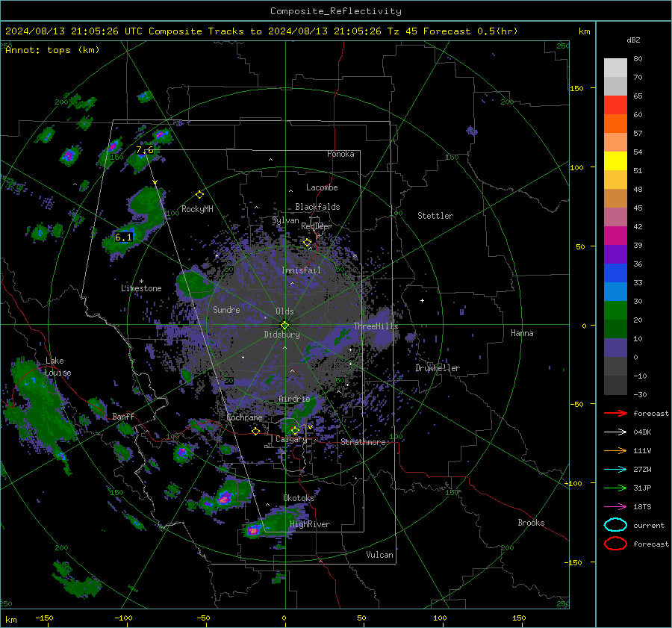Click the red forecast ellipse legend icon
The height and width of the screenshot is (628, 672).
(615, 544)
